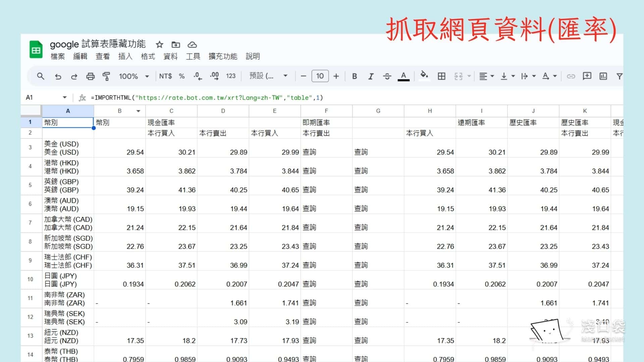This screenshot has width=644, height=362.
Task: Select cell showing 0.1934 in column B
Action: (120, 280)
